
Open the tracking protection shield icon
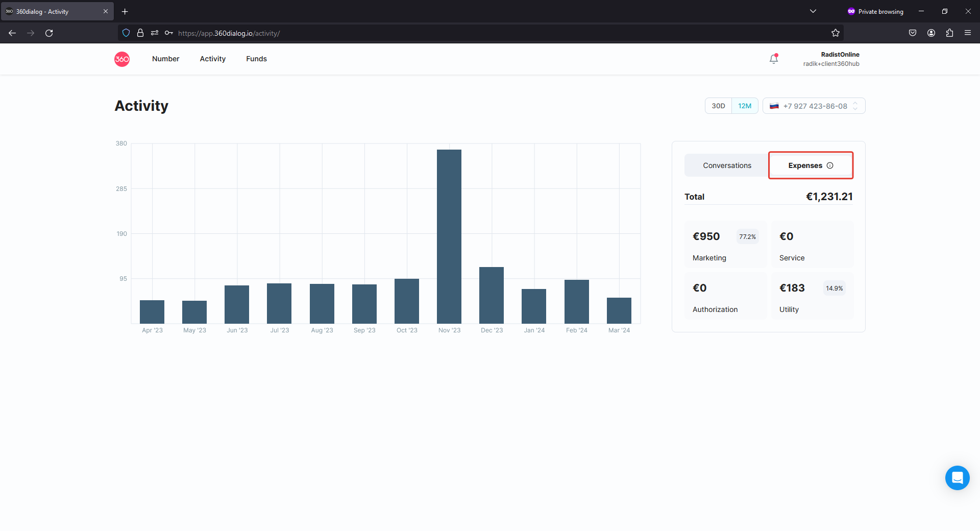pyautogui.click(x=126, y=33)
